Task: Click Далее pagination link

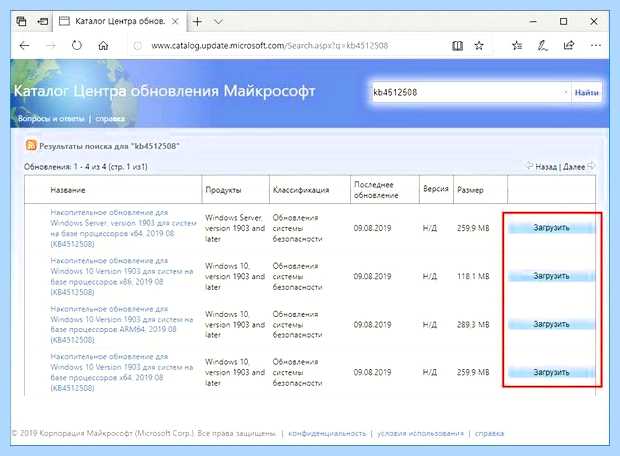Action: pyautogui.click(x=574, y=167)
